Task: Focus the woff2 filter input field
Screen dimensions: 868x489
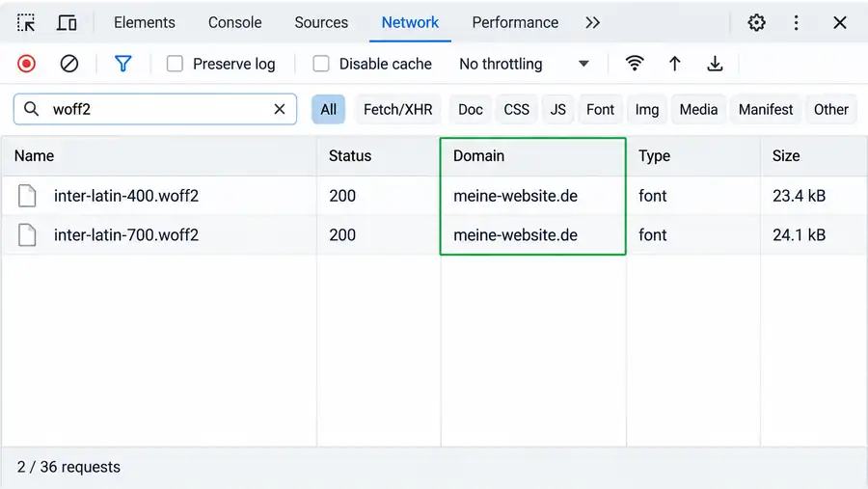Action: click(155, 109)
